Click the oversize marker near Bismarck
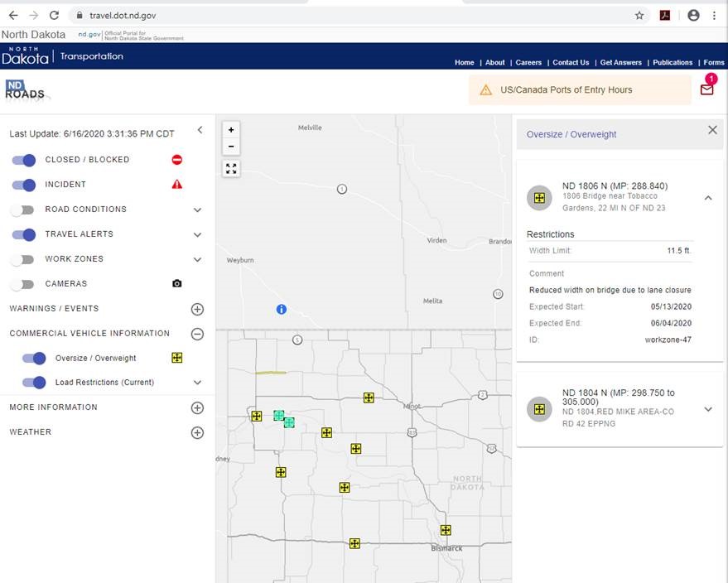This screenshot has width=728, height=583. coord(446,530)
